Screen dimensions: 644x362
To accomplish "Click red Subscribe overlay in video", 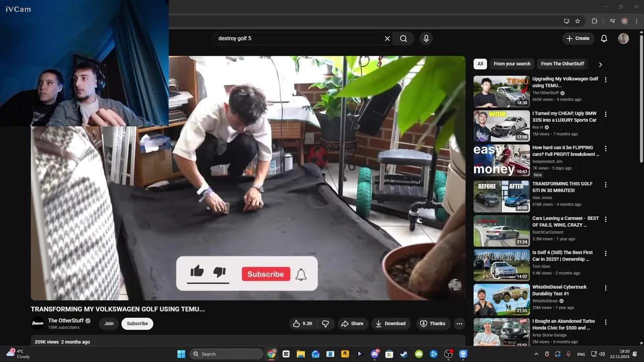I will (266, 274).
